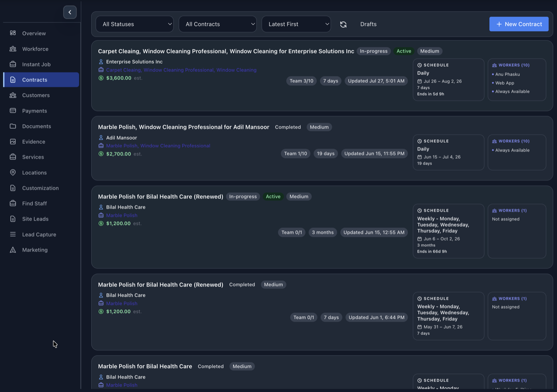The width and height of the screenshot is (557, 392).
Task: Open the Latest First sort dropdown
Action: 296,24
